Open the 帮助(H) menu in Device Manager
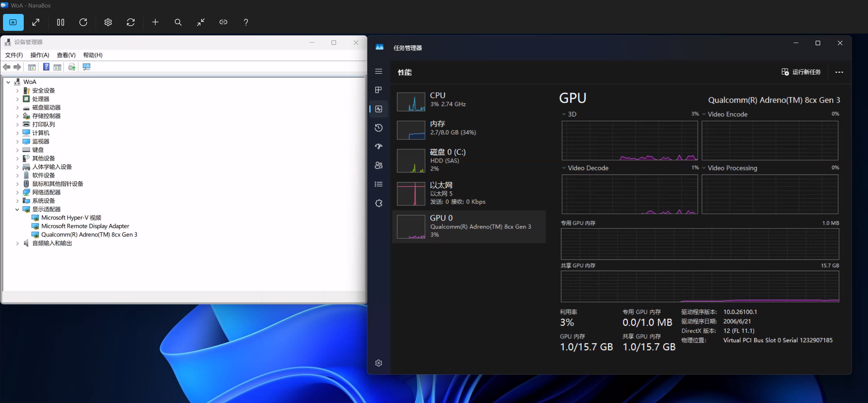 coord(93,55)
